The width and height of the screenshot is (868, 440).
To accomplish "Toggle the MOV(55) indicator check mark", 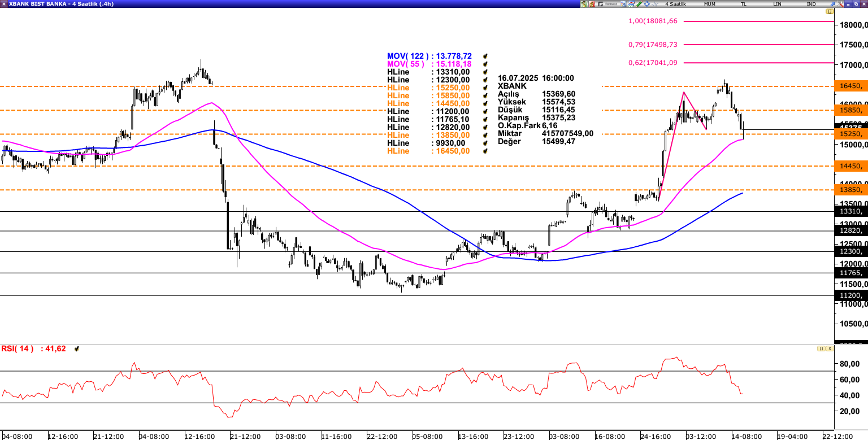I will [x=485, y=64].
